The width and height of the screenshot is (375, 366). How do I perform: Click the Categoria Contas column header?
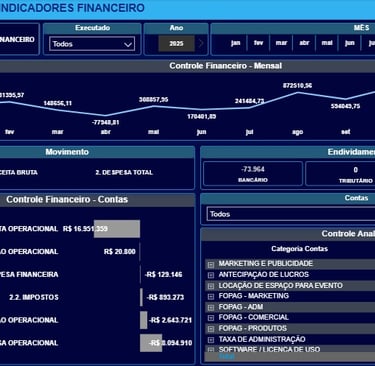point(299,249)
